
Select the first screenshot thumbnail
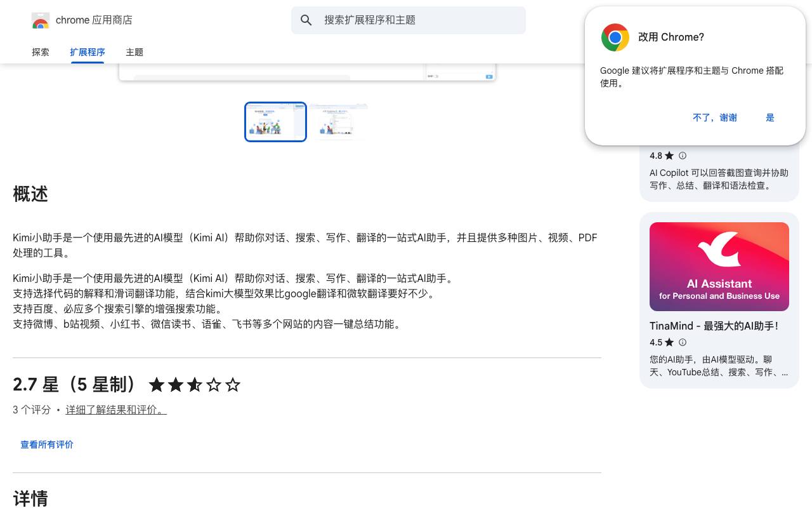point(275,122)
